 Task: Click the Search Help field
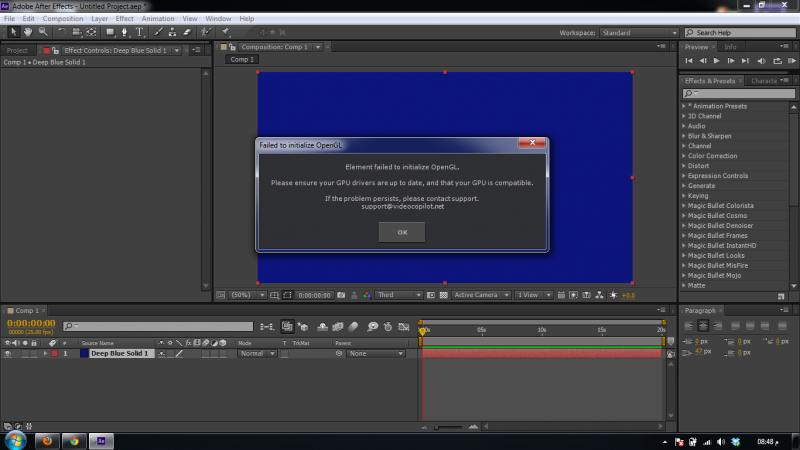tap(740, 33)
